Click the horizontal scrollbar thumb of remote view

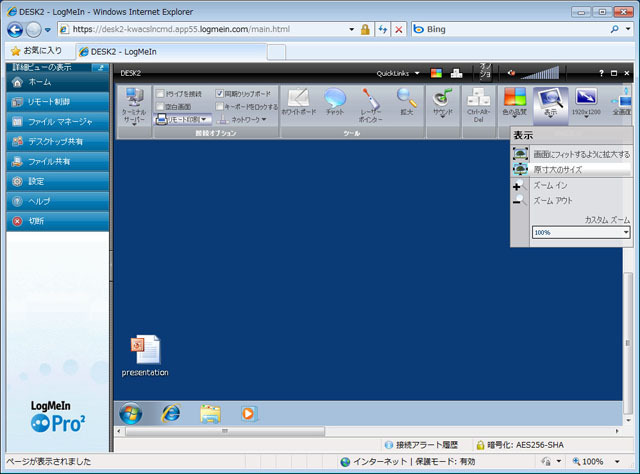(225, 431)
